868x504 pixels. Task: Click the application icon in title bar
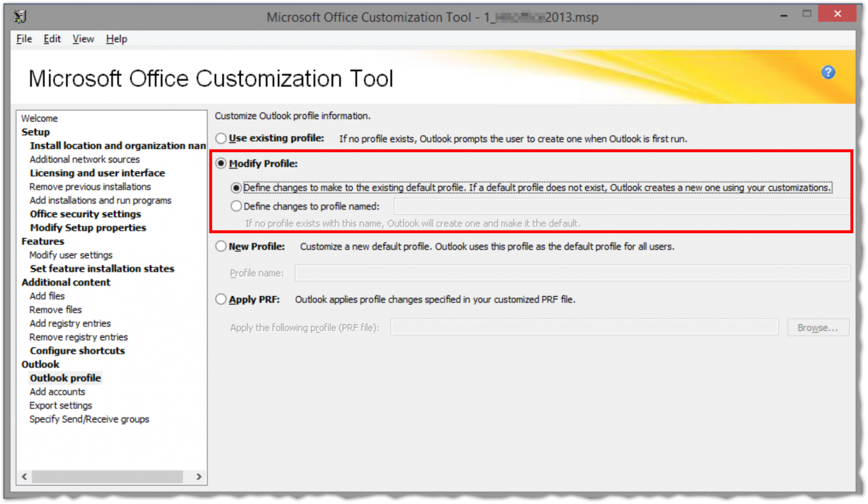20,17
